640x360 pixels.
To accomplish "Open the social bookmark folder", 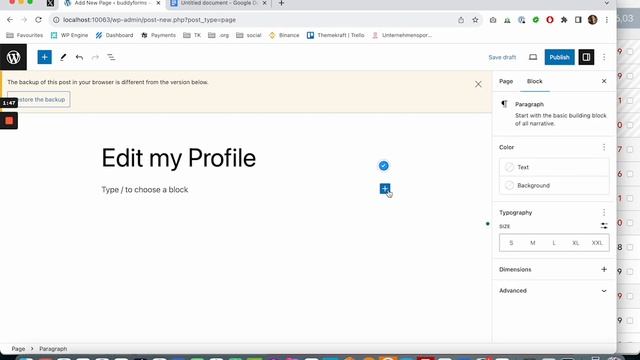I will pos(249,35).
